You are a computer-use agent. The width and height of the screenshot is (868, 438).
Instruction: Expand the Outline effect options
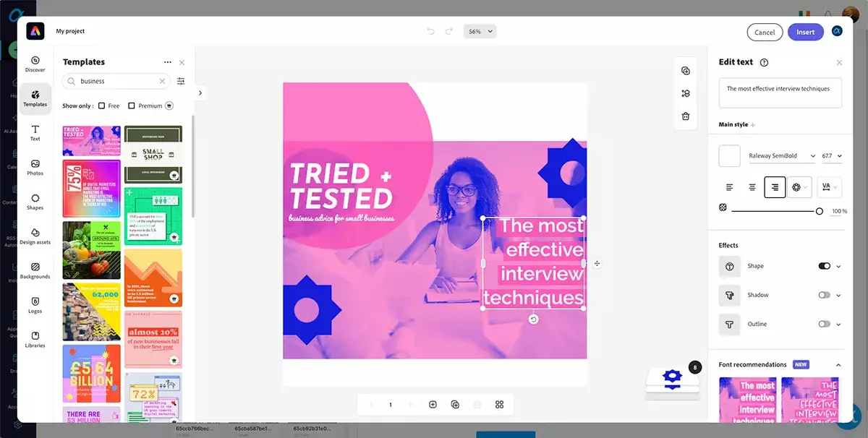pos(839,324)
